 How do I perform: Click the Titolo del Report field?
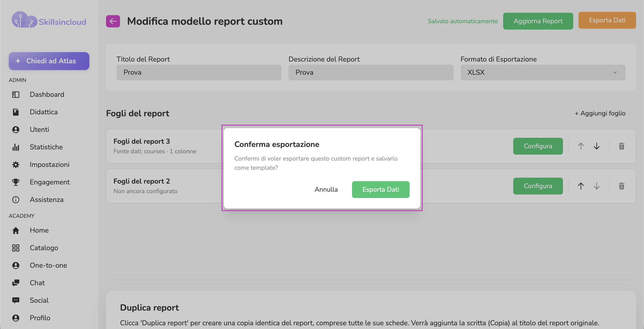click(x=199, y=73)
